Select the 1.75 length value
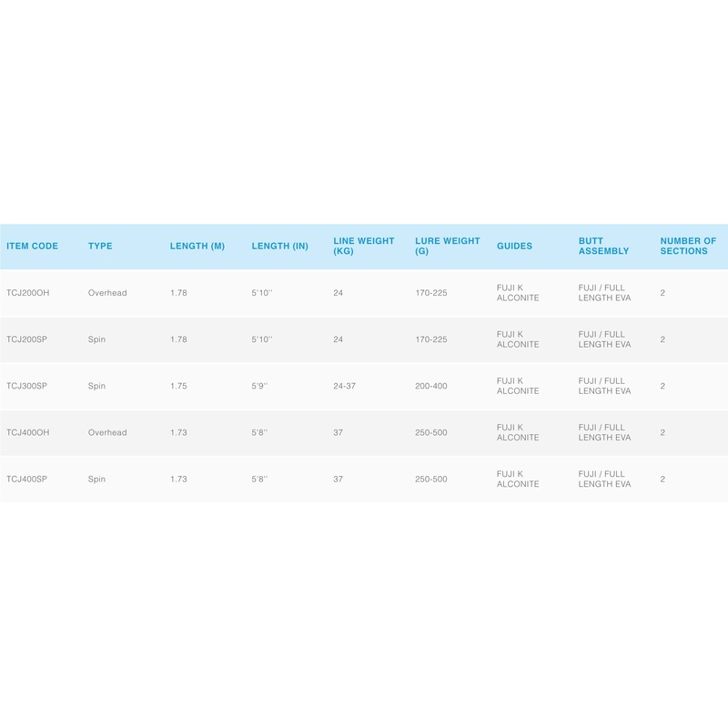The height and width of the screenshot is (728, 728). point(178,386)
